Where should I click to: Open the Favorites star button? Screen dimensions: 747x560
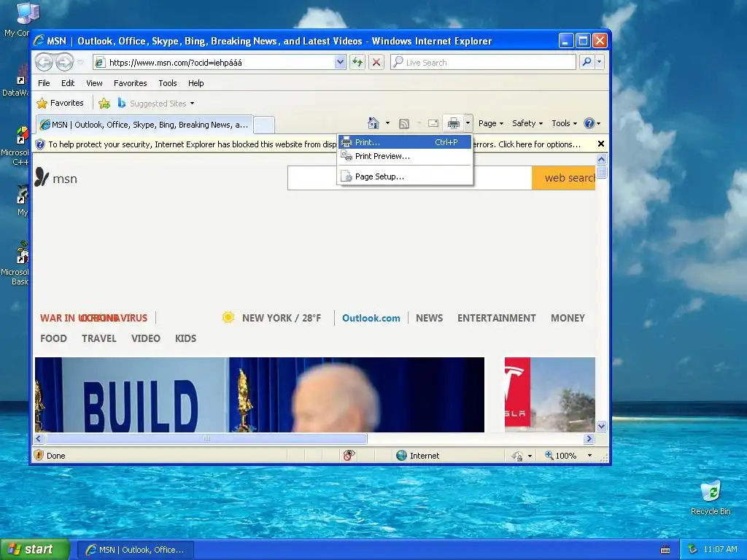coord(61,103)
